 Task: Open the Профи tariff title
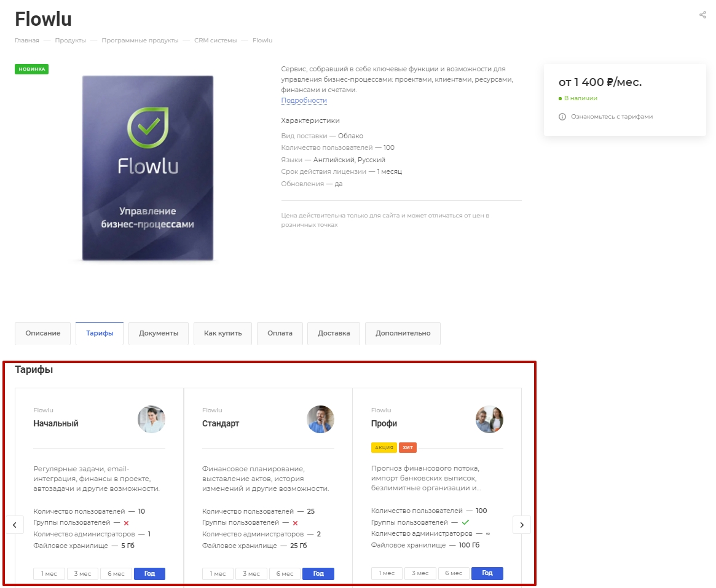pos(384,424)
